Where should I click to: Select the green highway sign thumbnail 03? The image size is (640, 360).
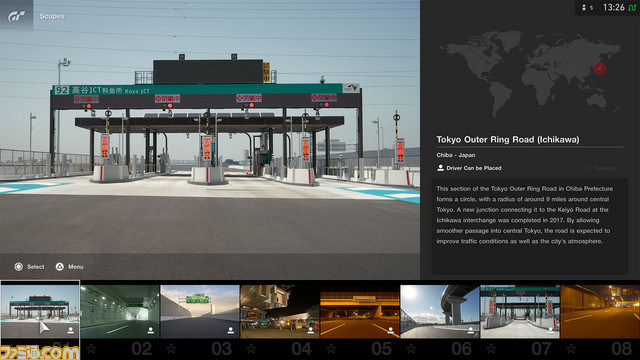(x=200, y=311)
